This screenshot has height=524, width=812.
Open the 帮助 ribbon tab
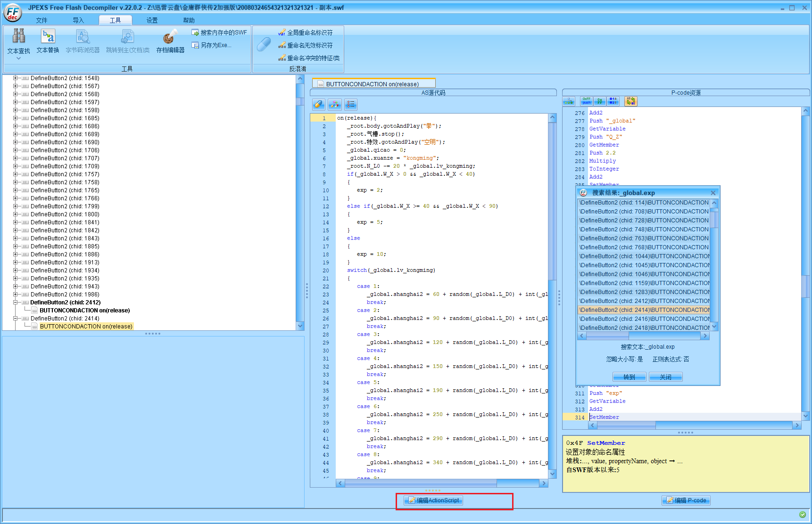click(x=189, y=20)
